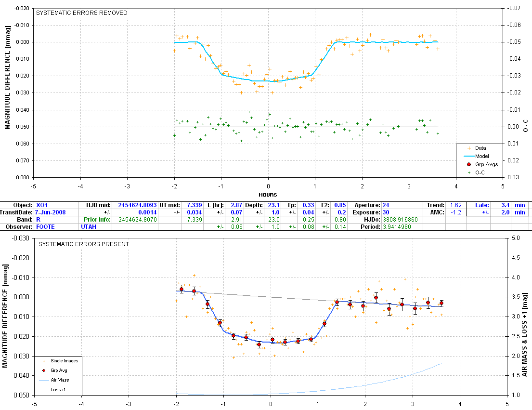The width and height of the screenshot is (532, 410).
Task: Click the 'Aperture:' label
Action: click(367, 205)
